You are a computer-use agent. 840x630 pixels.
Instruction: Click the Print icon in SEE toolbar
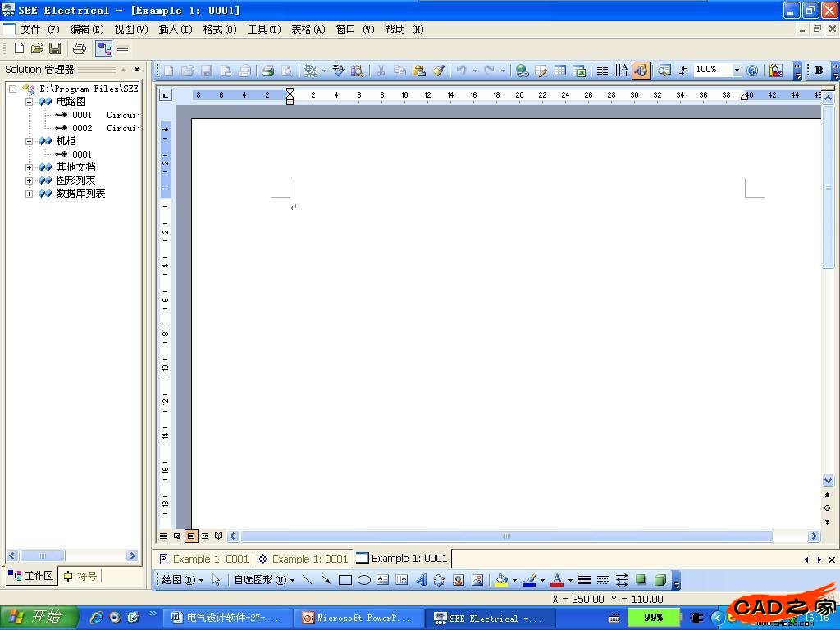point(79,49)
